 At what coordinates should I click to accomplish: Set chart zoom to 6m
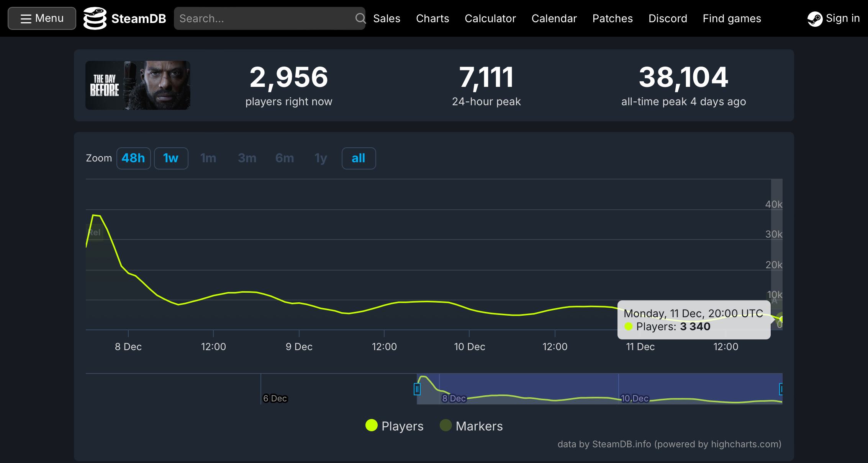coord(285,158)
